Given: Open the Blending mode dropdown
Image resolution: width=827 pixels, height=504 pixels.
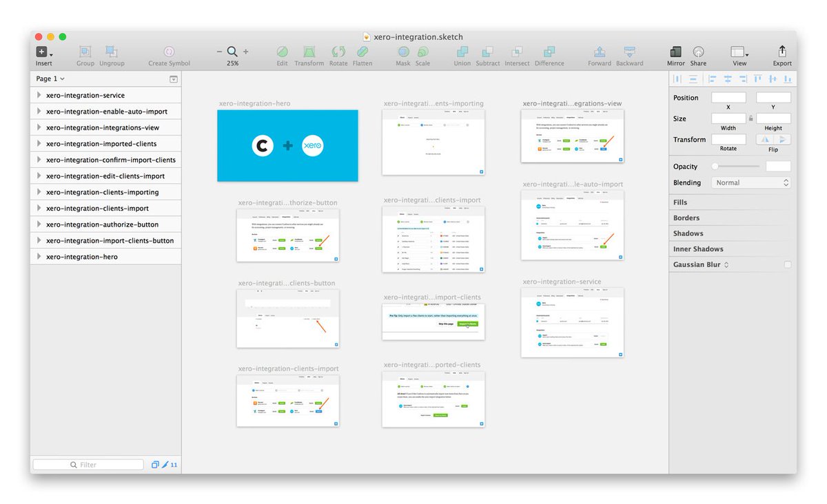Looking at the screenshot, I should (x=752, y=182).
